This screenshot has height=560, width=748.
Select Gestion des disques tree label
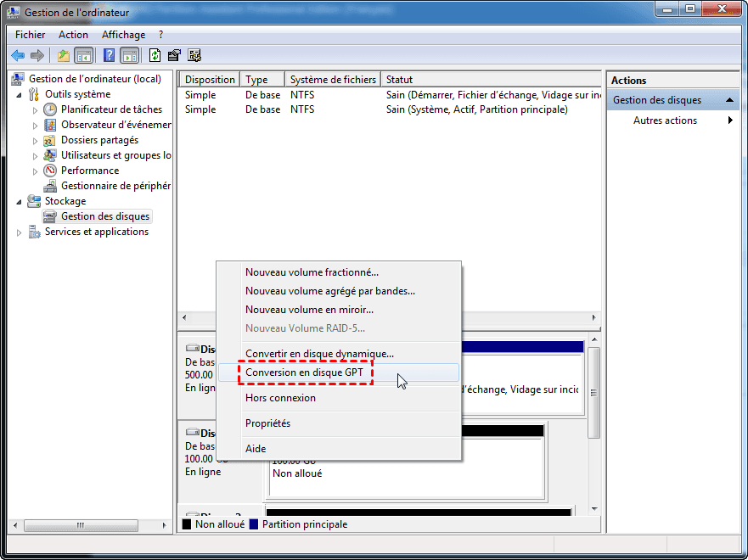(x=105, y=216)
